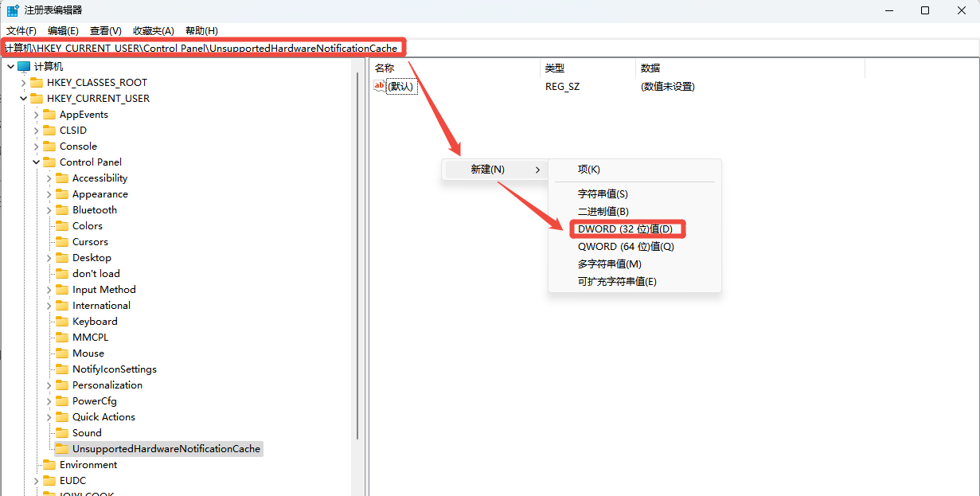Click the 计算机 computer icon in tree
Screen dimensions: 980x496
tap(24, 67)
